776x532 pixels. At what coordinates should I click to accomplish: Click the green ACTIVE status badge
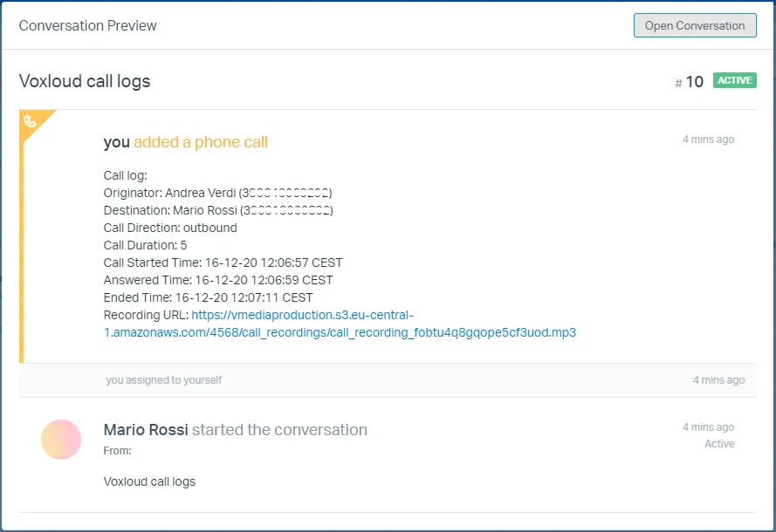734,80
